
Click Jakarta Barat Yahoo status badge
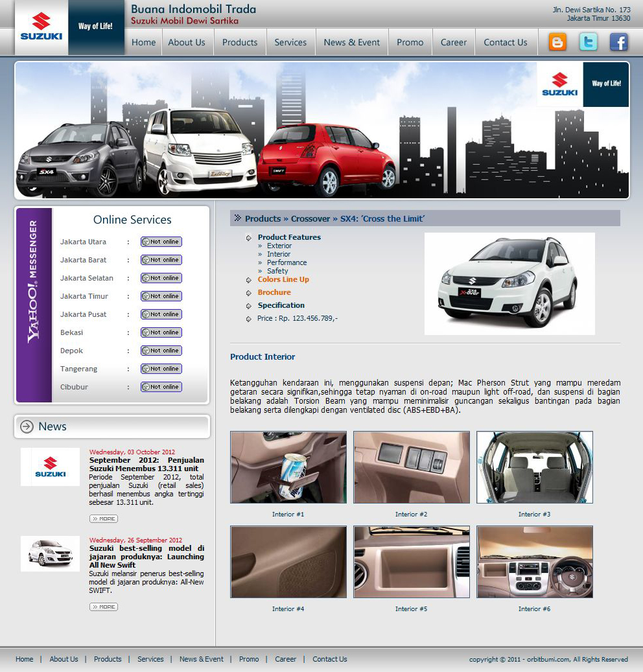pos(161,260)
